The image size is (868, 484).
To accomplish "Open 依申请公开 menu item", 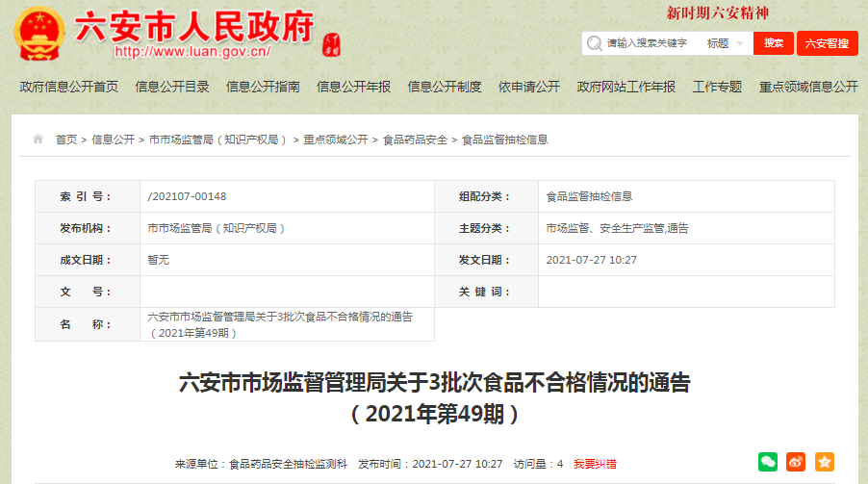I will [x=529, y=87].
